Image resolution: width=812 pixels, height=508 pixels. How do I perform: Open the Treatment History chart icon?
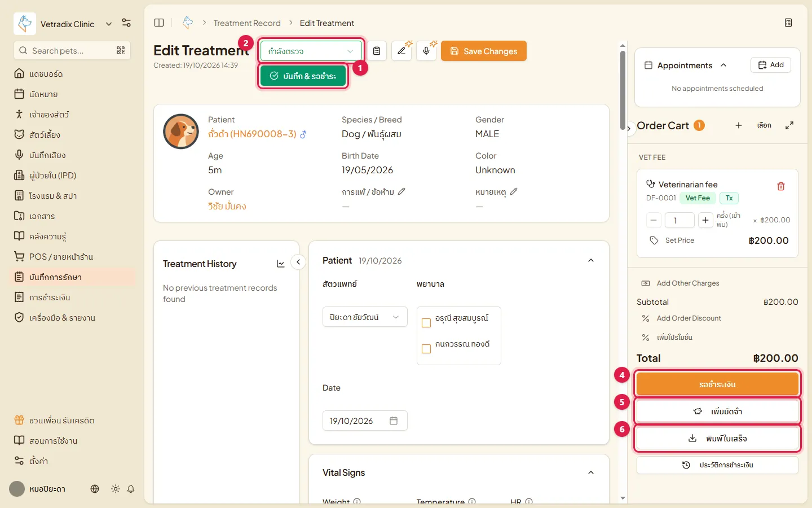(x=280, y=264)
